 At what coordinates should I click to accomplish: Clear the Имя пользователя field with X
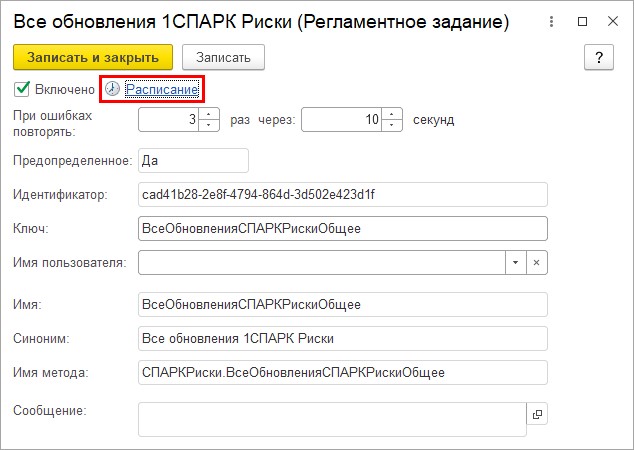pyautogui.click(x=537, y=262)
